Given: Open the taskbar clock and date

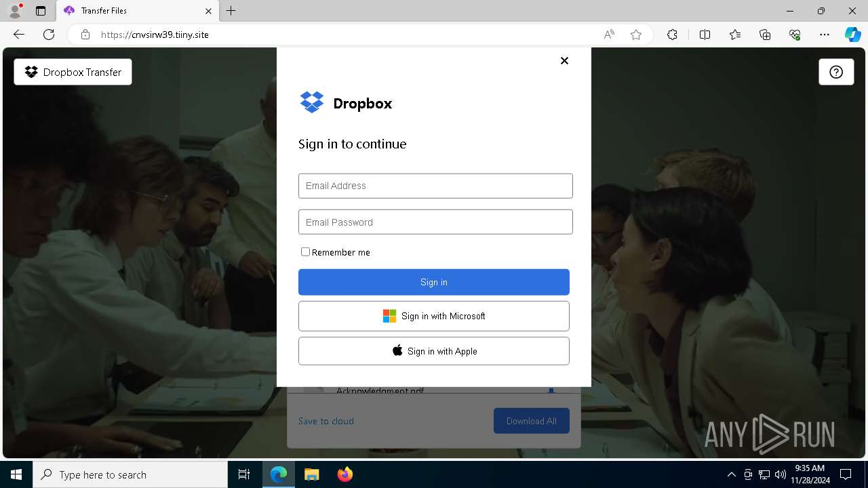Looking at the screenshot, I should tap(810, 474).
